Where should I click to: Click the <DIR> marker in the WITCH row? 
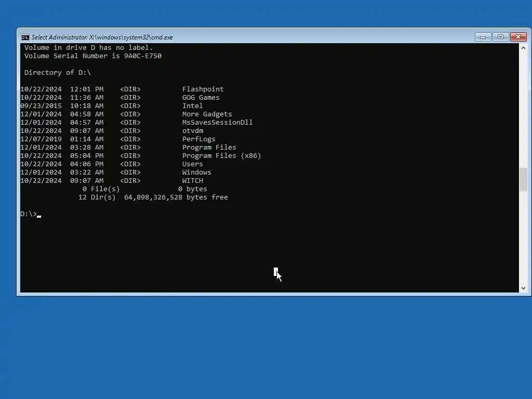tap(130, 181)
